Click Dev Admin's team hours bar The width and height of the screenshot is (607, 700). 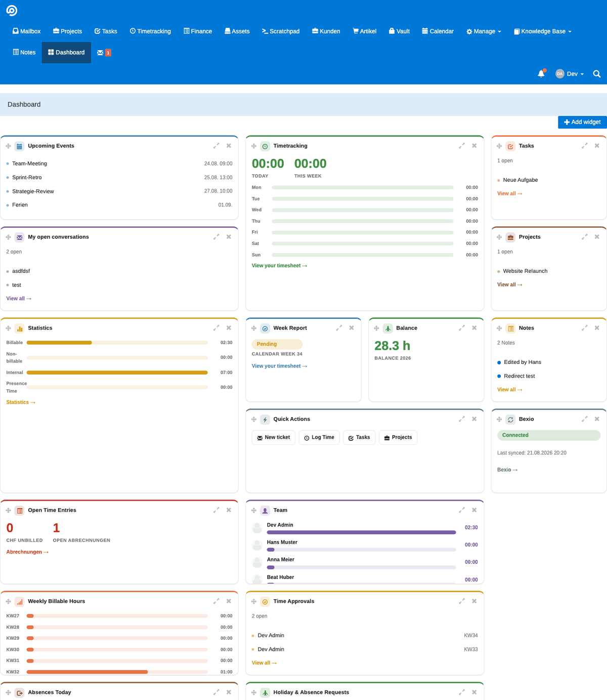(362, 532)
